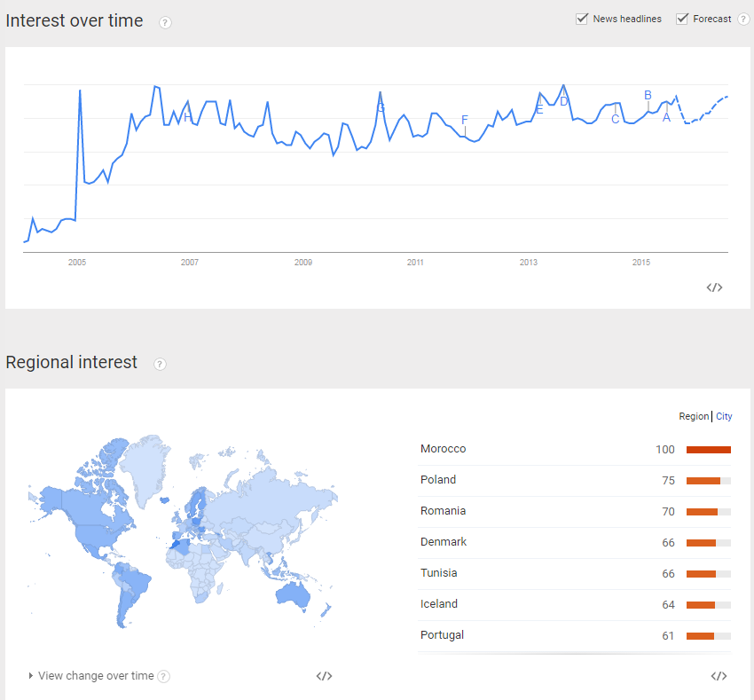Open embed code icon under the region list
The width and height of the screenshot is (754, 700).
coord(719,676)
